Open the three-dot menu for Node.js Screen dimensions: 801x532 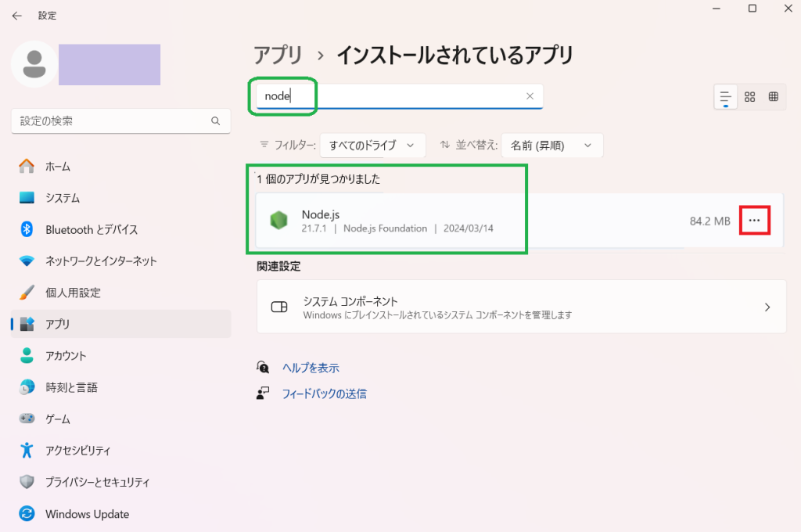pyautogui.click(x=754, y=221)
